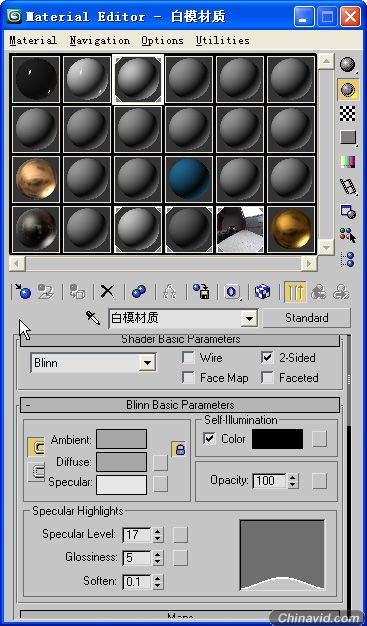The image size is (367, 626).
Task: Click the Reset Map/Mtl X icon
Action: 107,291
